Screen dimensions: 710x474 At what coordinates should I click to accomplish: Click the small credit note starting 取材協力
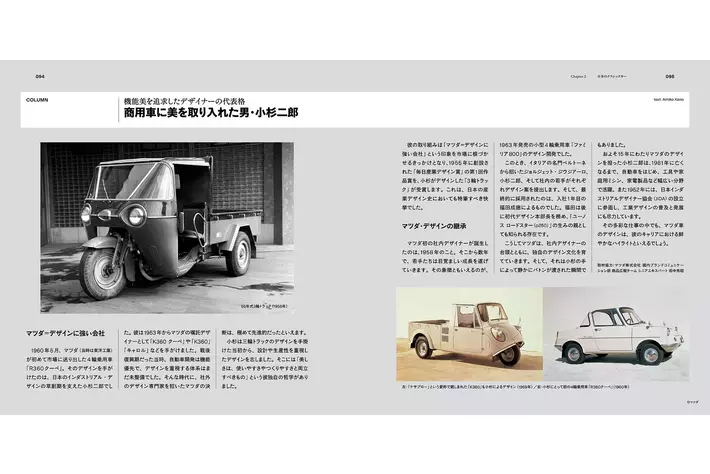click(641, 268)
